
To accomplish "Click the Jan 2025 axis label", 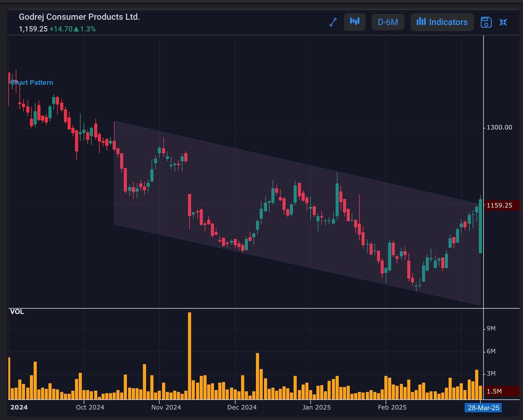I will click(x=316, y=407).
